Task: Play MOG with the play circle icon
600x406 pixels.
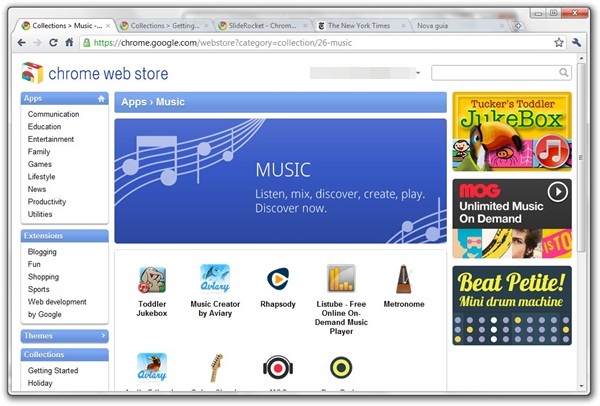Action: [x=558, y=191]
